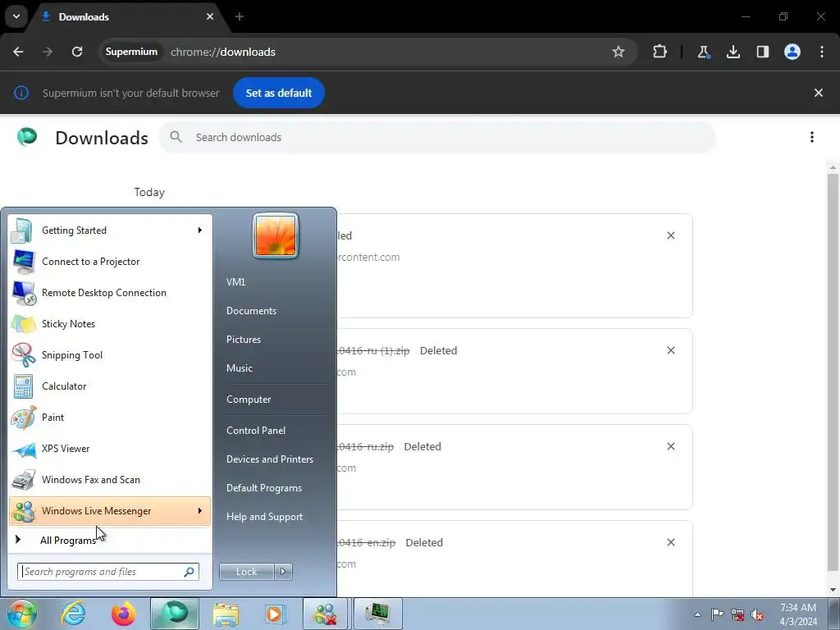Set Supermium as default browser
The width and height of the screenshot is (840, 630).
(x=279, y=93)
